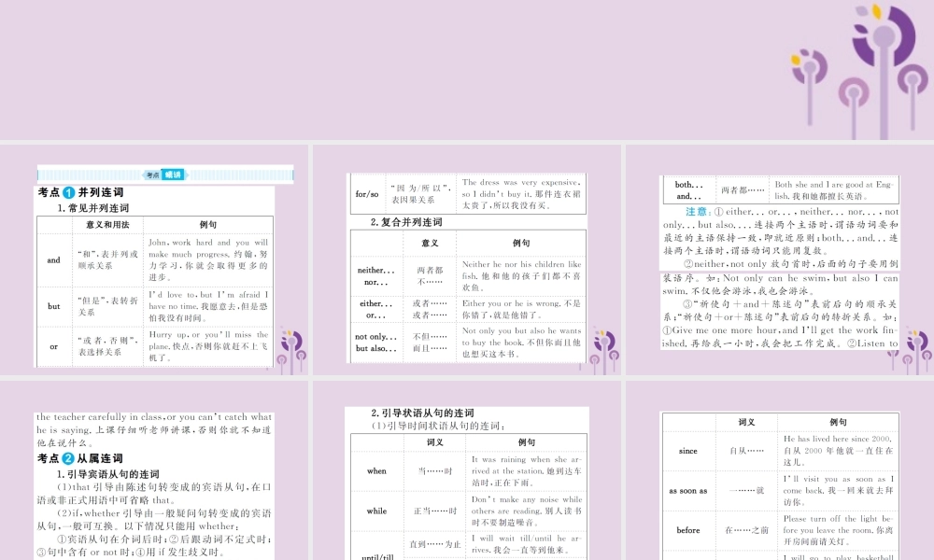The height and width of the screenshot is (560, 934).
Task: Select the 'for/so' table cell
Action: [367, 194]
